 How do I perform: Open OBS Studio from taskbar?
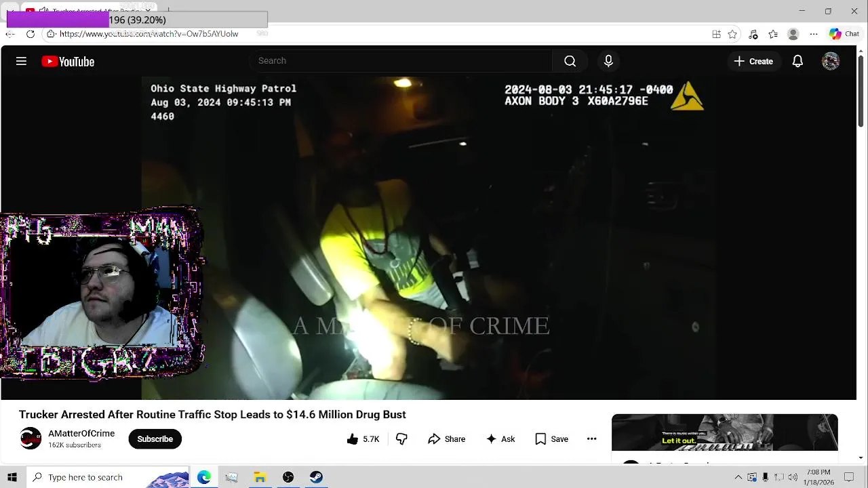[x=288, y=477]
